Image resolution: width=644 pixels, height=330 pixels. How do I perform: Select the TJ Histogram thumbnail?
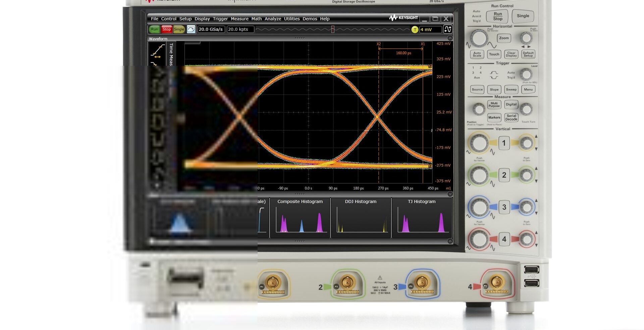pyautogui.click(x=422, y=217)
